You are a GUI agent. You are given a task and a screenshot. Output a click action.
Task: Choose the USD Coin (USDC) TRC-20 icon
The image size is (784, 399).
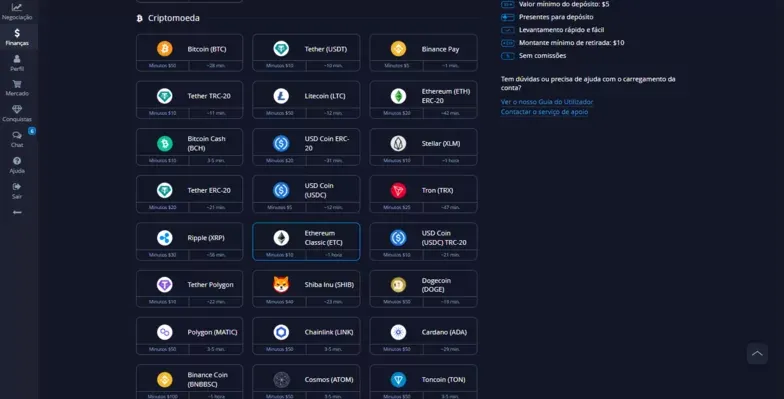[x=398, y=238]
